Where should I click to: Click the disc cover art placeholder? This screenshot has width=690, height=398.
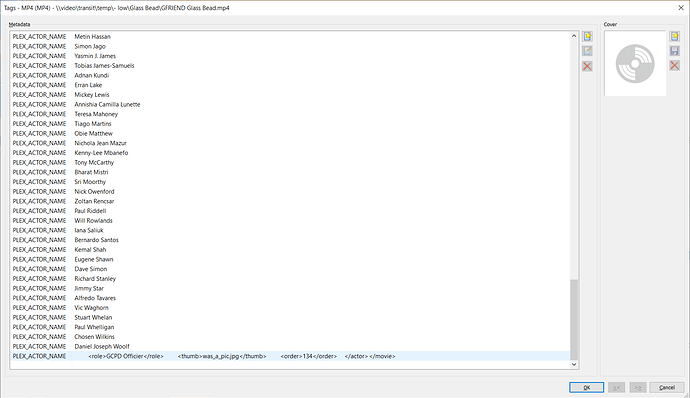click(635, 63)
